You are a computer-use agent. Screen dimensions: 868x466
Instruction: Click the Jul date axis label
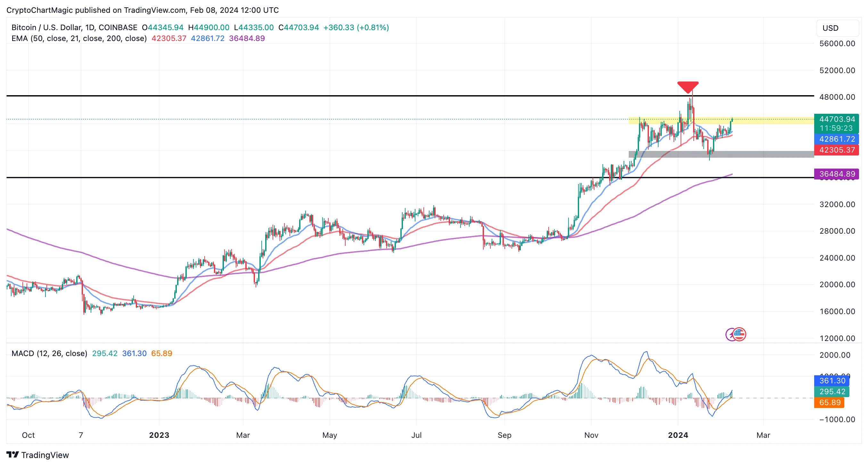tap(416, 435)
